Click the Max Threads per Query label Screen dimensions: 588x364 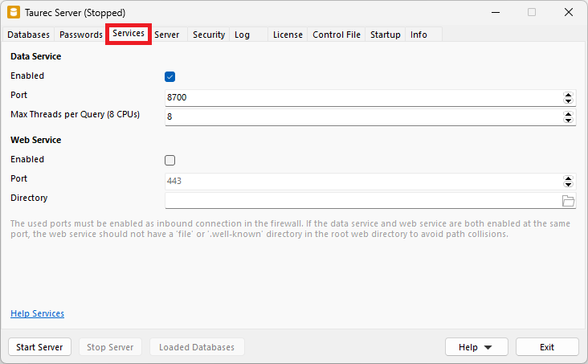coord(75,114)
